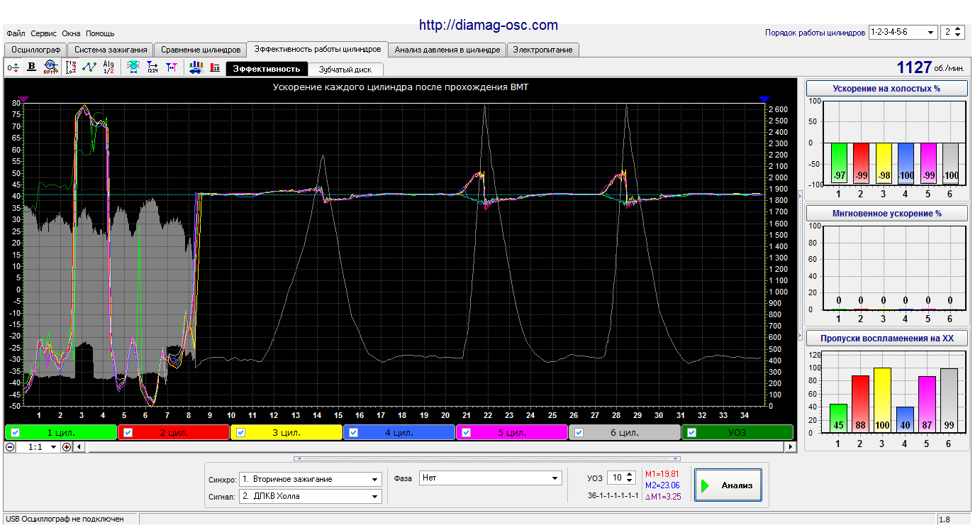Click the Мгновенное ускорение % header
The height and width of the screenshot is (528, 980).
tap(887, 213)
